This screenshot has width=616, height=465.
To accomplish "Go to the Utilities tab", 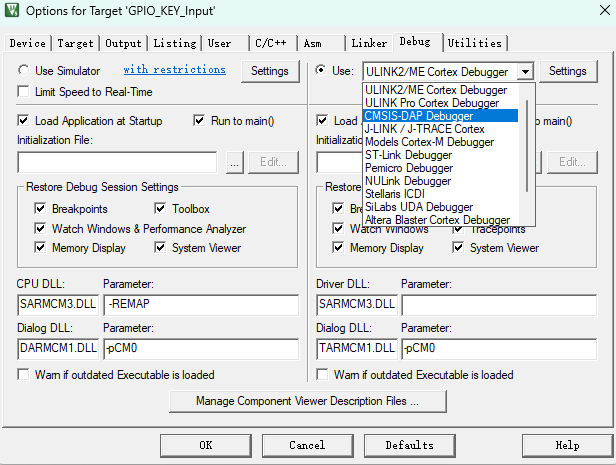I will coord(475,44).
